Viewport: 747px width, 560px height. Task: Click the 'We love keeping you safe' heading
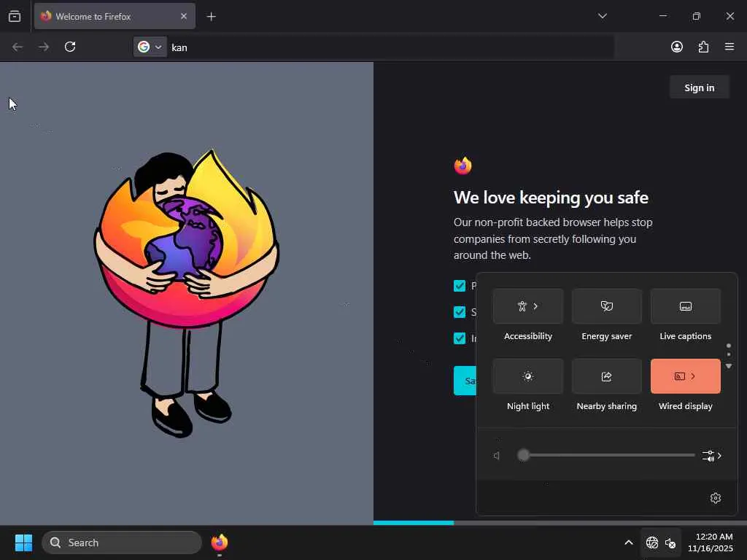click(551, 197)
